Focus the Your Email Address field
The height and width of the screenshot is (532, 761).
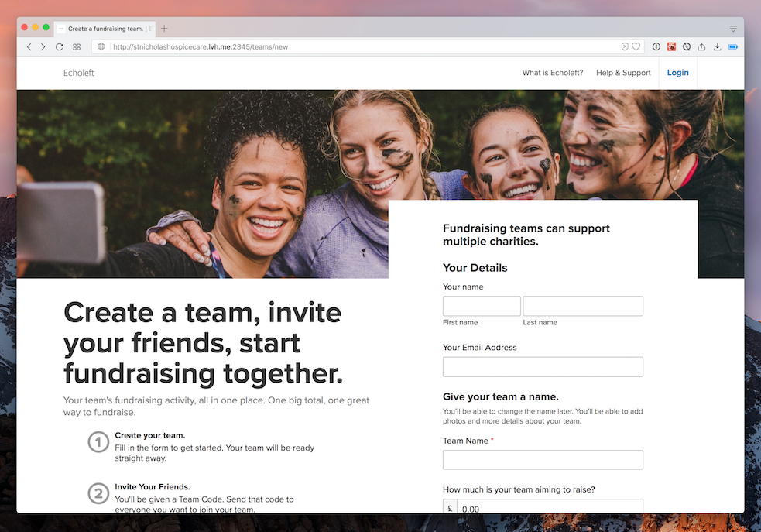[x=543, y=366]
